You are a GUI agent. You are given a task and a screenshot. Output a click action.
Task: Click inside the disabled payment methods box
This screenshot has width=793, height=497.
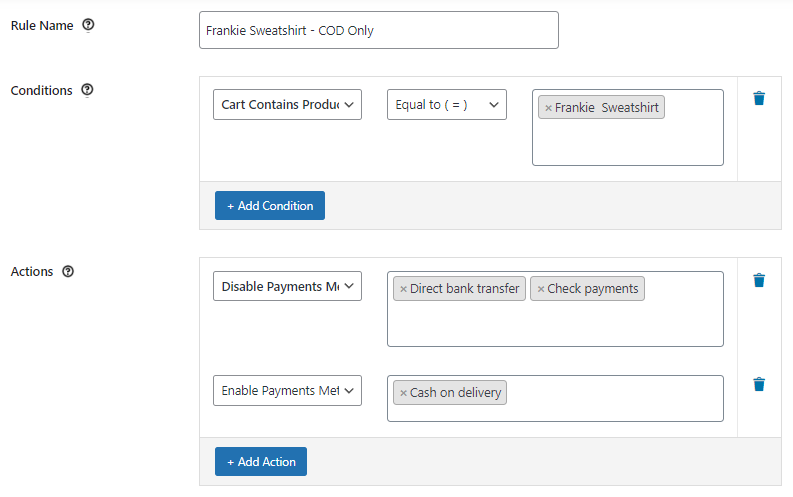pyautogui.click(x=555, y=323)
